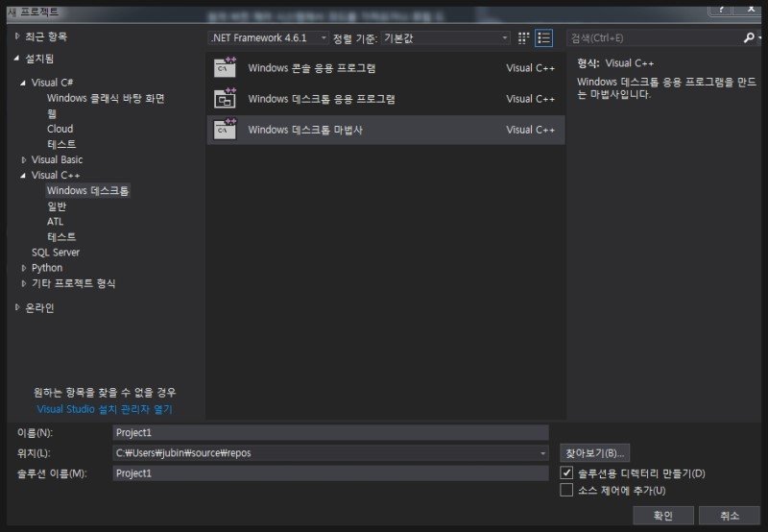This screenshot has height=532, width=768.
Task: Collapse the 설치됨 node
Action: [x=17, y=59]
